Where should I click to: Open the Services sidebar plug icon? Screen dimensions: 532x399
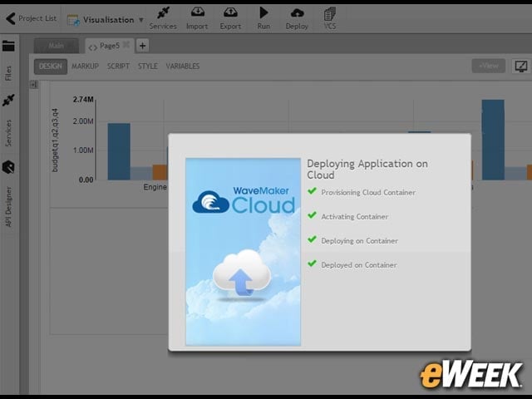(x=8, y=100)
